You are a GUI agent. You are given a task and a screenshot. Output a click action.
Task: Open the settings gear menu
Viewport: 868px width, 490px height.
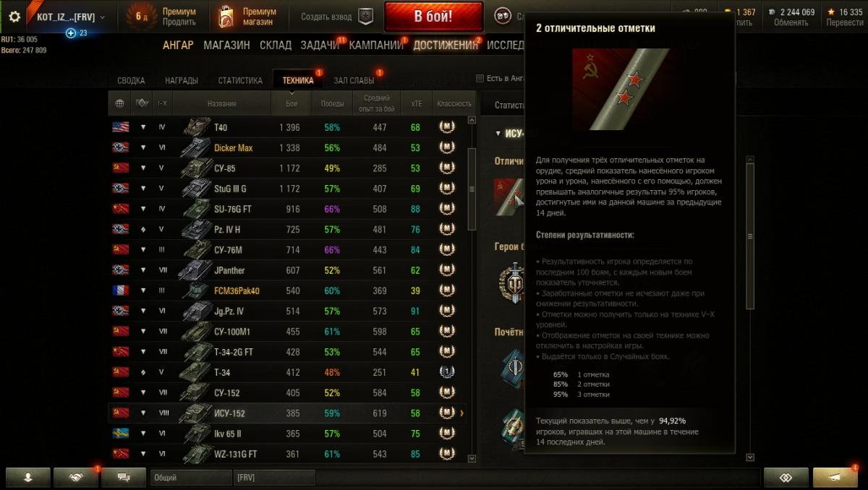tap(14, 17)
